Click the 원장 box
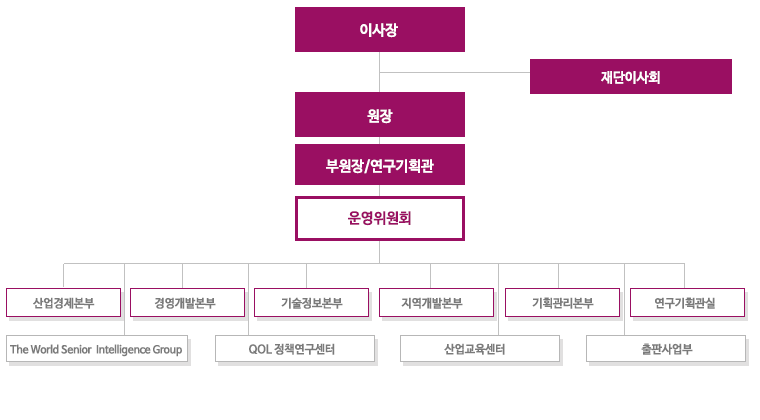 [380, 115]
